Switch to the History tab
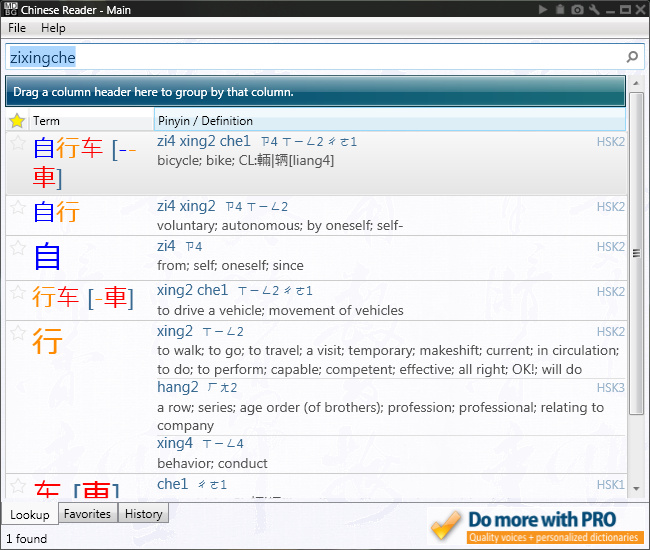650x550 pixels. [x=143, y=514]
